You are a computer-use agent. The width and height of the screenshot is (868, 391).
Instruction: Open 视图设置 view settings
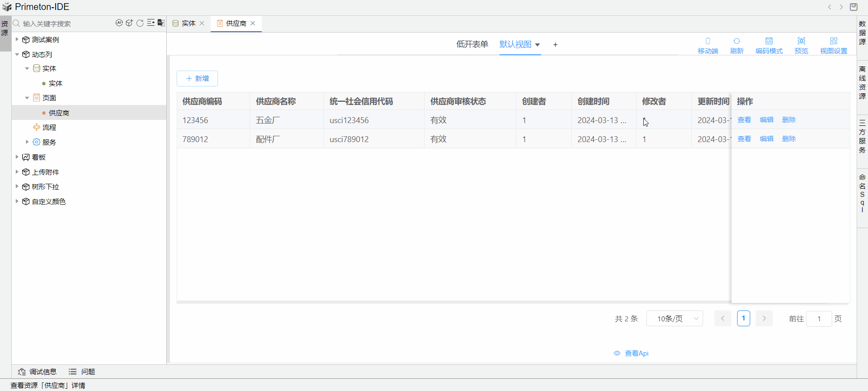tap(833, 45)
